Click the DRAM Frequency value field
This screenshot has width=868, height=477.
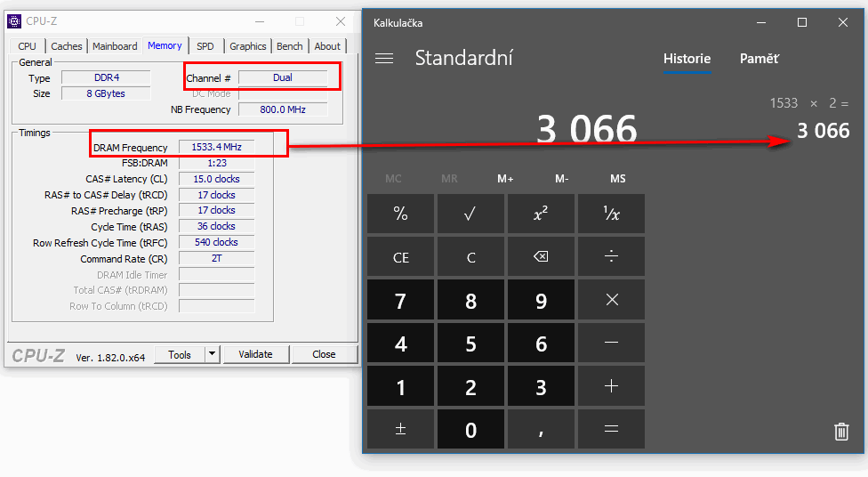216,147
